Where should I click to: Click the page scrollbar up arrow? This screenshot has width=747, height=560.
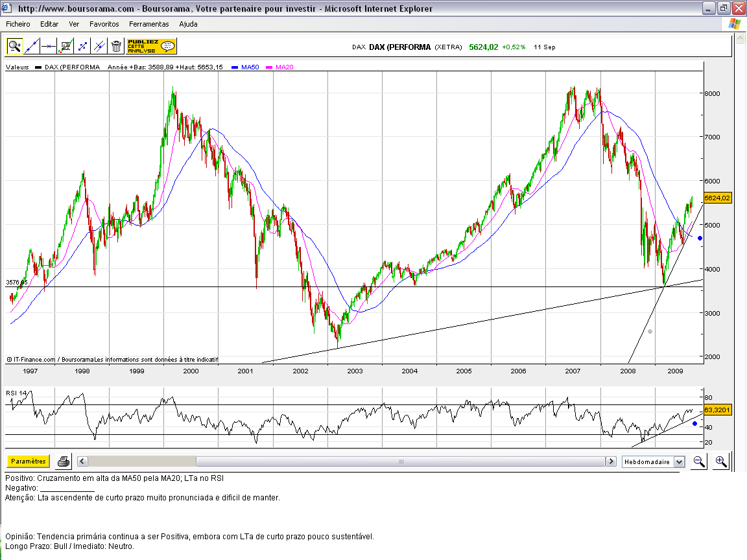(x=741, y=38)
